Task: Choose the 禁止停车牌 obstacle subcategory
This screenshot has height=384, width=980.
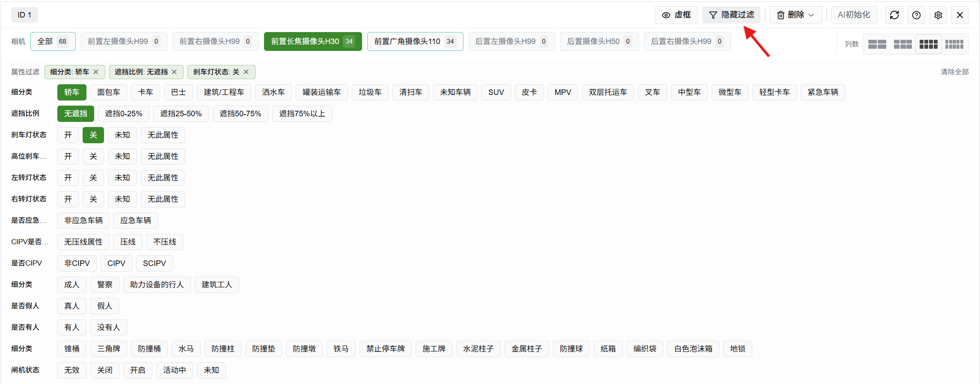Action: click(386, 349)
